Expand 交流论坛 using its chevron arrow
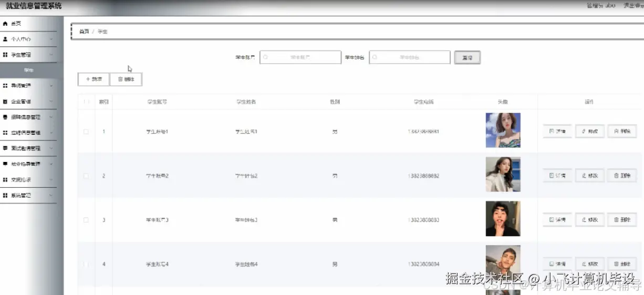Viewport: 644px width, 295px height. [51, 179]
